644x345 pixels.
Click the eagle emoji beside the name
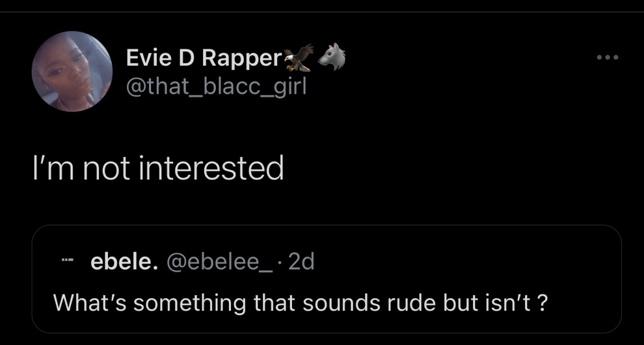[x=299, y=58]
